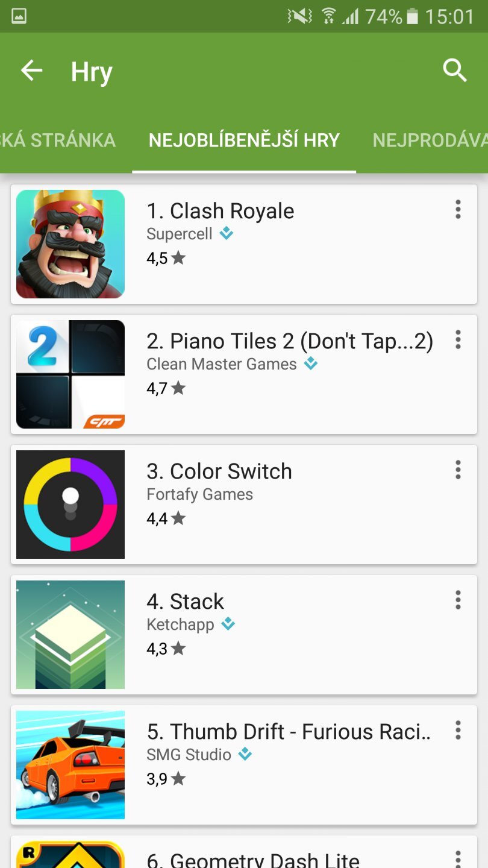Open the "1. Clash Royale" title link

[x=221, y=211]
